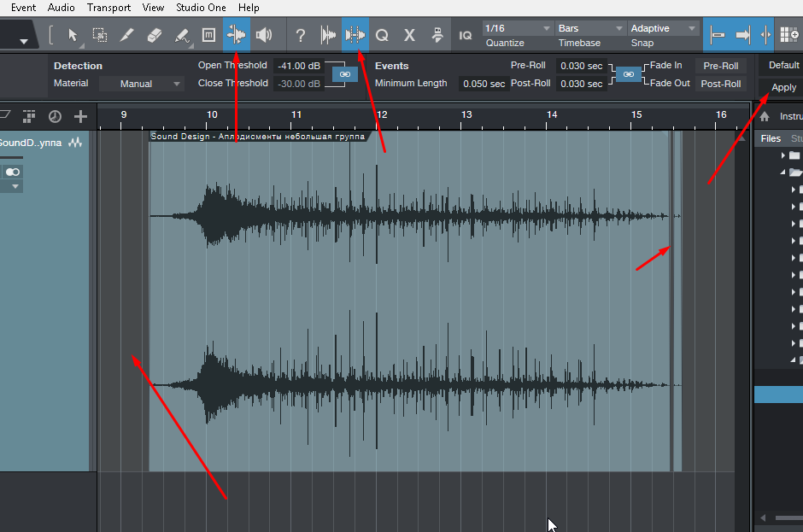Toggle the arrow-to-line snap icon

click(x=742, y=35)
